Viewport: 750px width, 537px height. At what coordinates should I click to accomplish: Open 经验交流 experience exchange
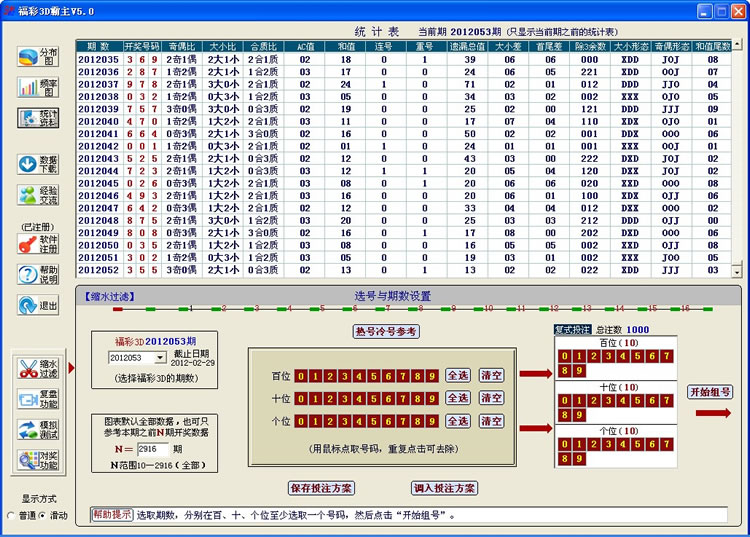point(37,195)
